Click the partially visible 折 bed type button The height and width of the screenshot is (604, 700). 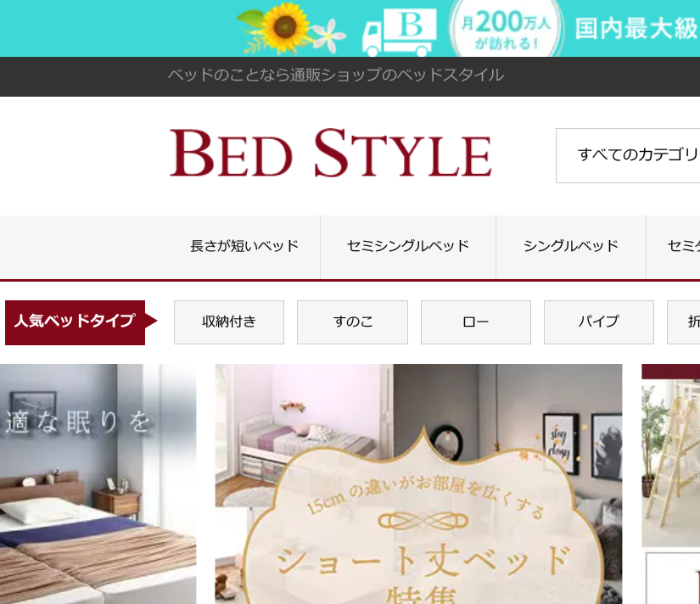pyautogui.click(x=684, y=322)
